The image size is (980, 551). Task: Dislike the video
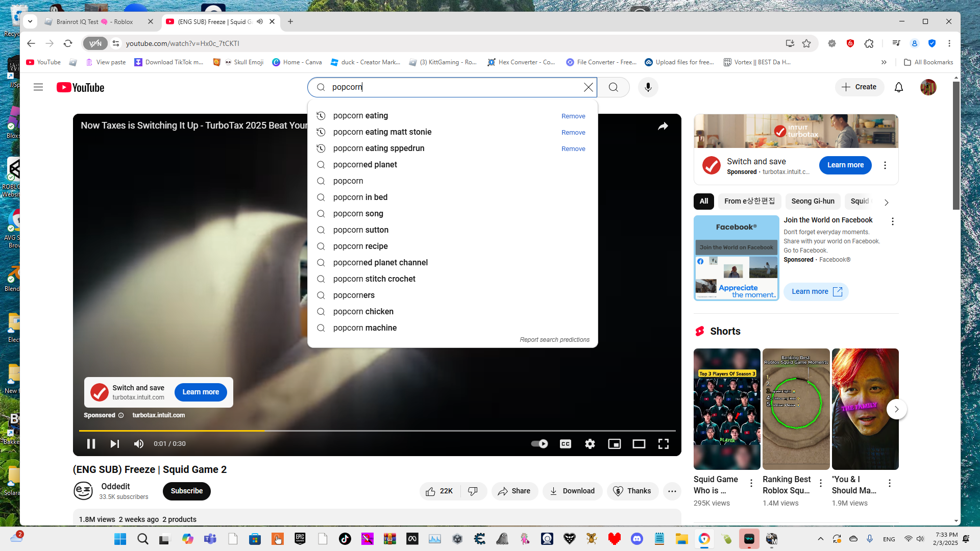click(473, 491)
